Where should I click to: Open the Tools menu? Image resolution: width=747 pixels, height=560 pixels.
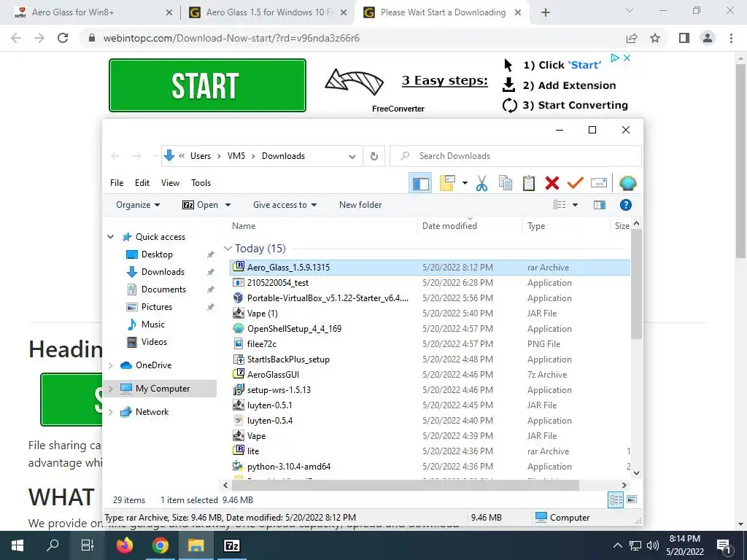point(201,183)
